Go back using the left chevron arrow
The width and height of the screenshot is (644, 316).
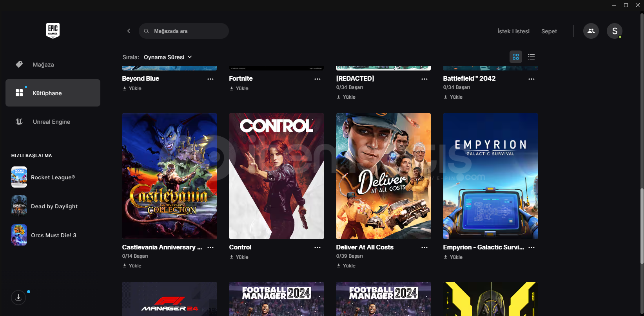[x=129, y=31]
